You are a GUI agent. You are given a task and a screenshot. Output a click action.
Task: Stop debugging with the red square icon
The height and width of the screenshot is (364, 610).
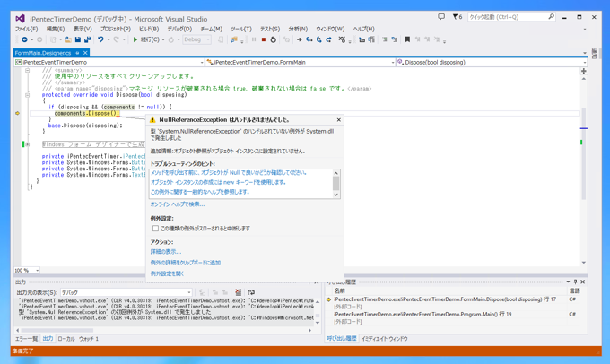(264, 39)
